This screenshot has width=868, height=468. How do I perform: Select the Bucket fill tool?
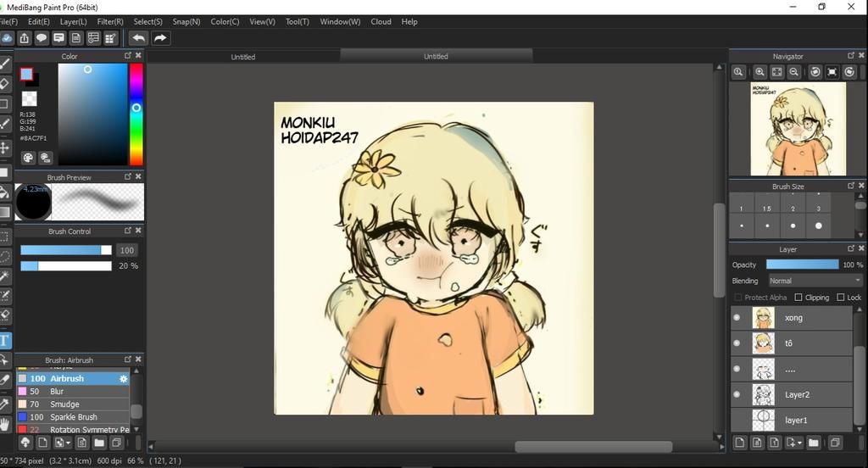point(5,192)
